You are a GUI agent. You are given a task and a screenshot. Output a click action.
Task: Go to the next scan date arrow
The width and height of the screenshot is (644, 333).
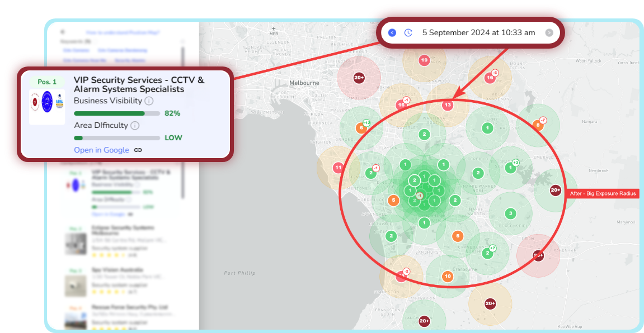point(549,33)
